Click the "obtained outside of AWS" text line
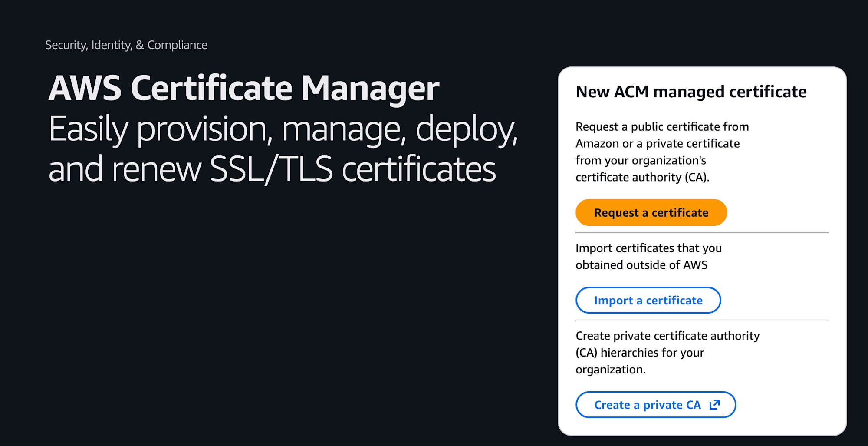This screenshot has width=868, height=446. (x=641, y=265)
